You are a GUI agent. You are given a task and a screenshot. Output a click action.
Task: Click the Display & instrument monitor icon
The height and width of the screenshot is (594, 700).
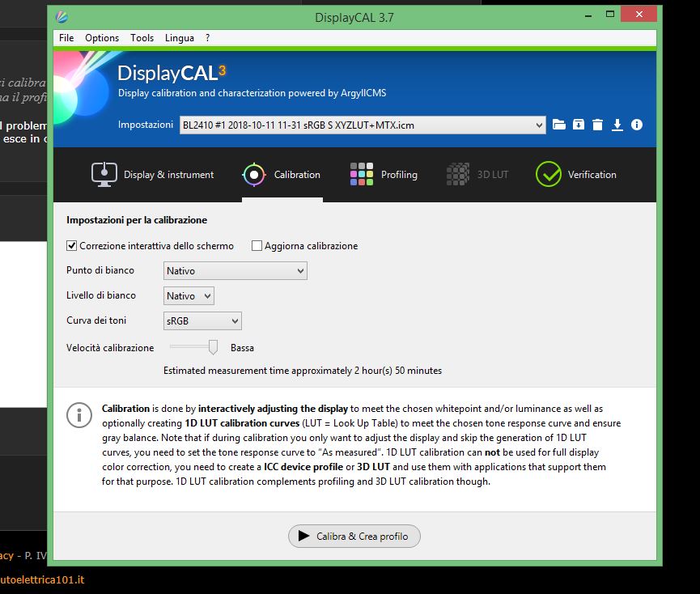pyautogui.click(x=104, y=175)
